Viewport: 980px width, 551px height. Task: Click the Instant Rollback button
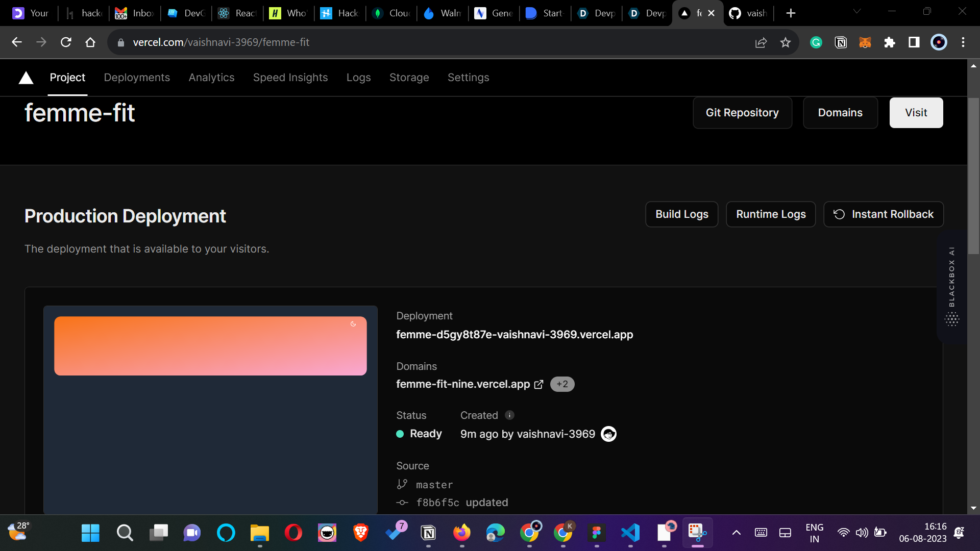[x=883, y=214]
